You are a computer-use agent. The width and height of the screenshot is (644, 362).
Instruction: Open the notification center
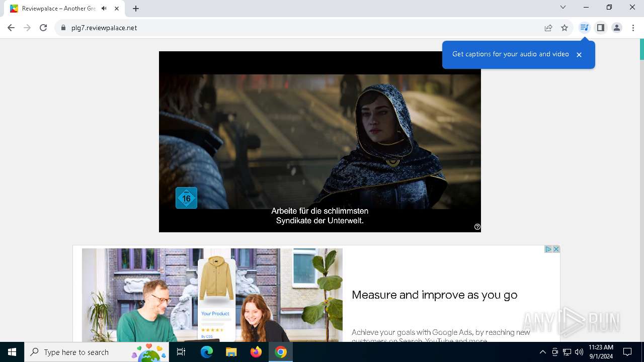tap(627, 352)
